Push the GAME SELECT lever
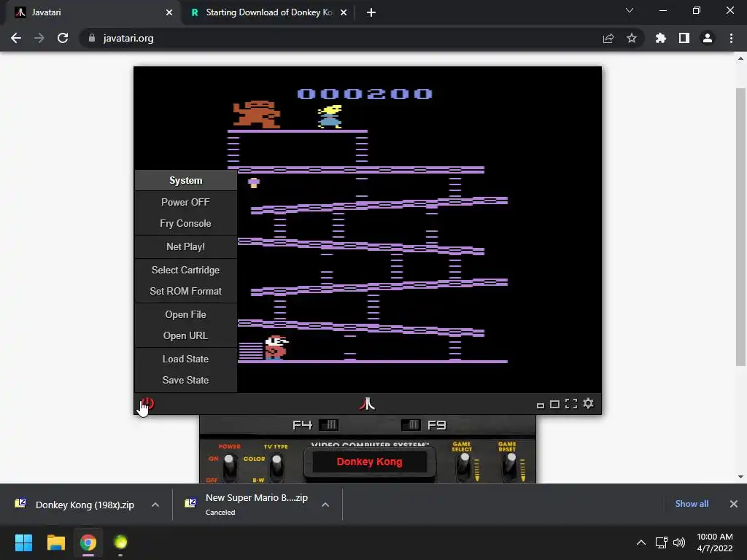Screen dimensions: 747x560 click(464, 466)
